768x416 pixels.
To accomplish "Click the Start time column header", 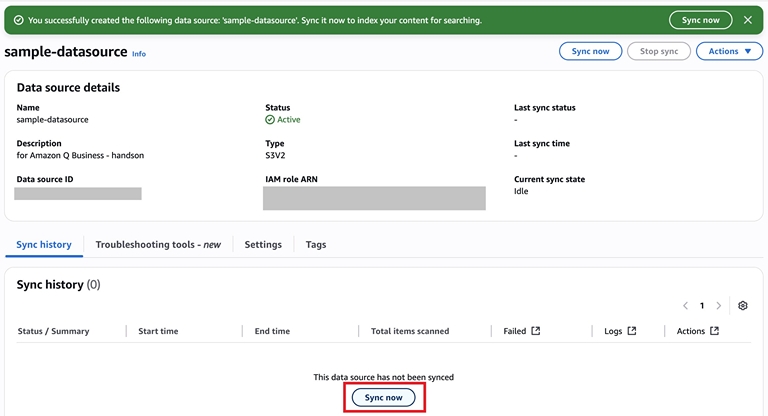I will pyautogui.click(x=158, y=331).
